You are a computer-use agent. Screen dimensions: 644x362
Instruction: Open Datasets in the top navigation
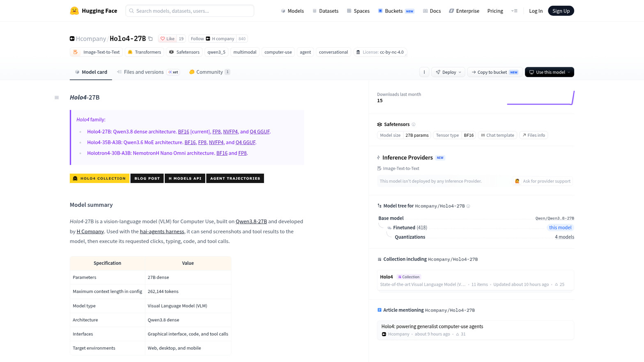(x=325, y=11)
